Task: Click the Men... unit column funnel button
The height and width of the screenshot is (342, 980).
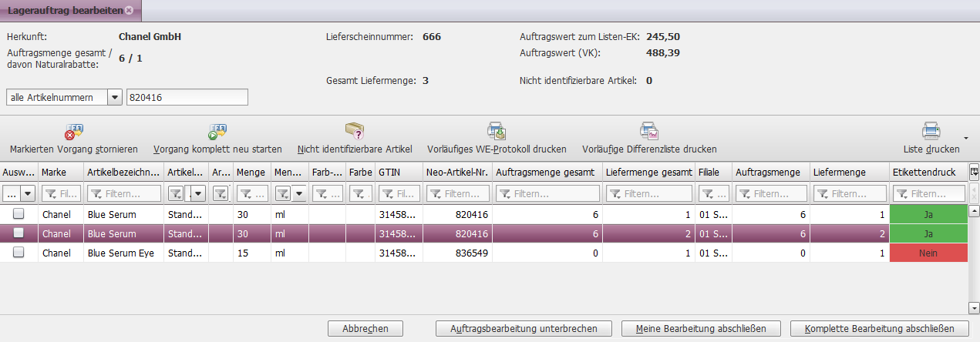Action: point(282,193)
